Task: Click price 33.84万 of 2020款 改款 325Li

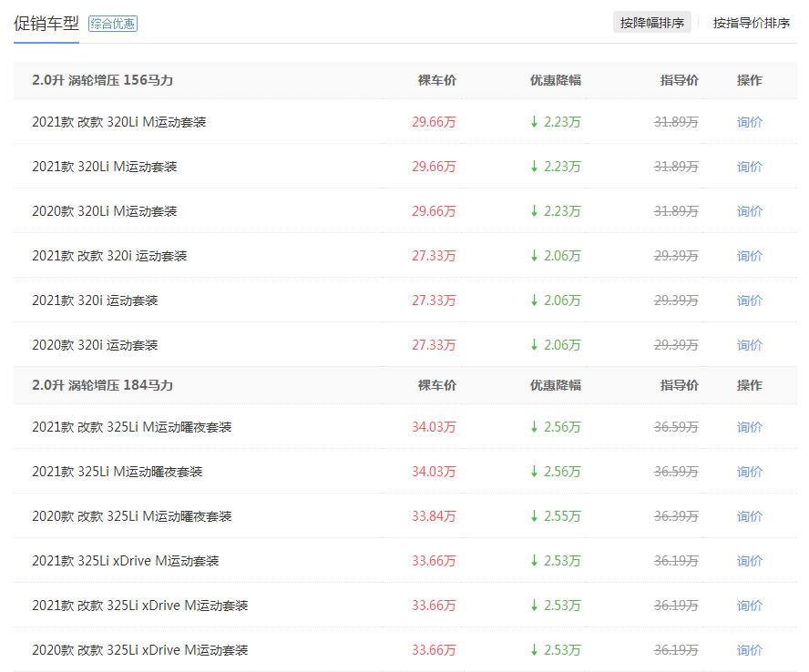Action: (x=434, y=516)
